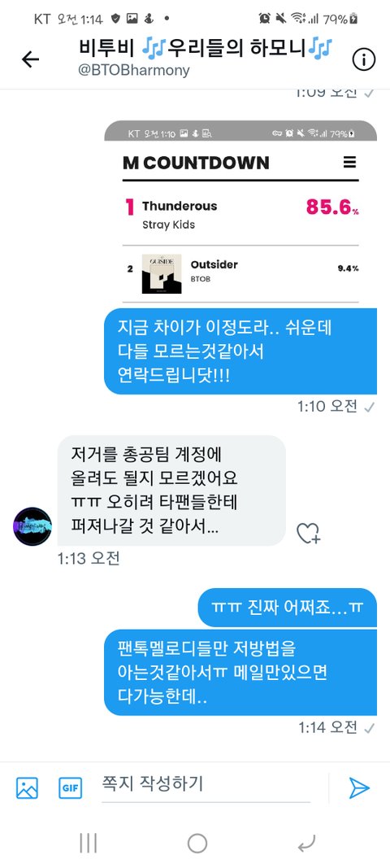Viewport: 390px width, 868px height.
Task: Open the GIF picker
Action: coord(70,787)
